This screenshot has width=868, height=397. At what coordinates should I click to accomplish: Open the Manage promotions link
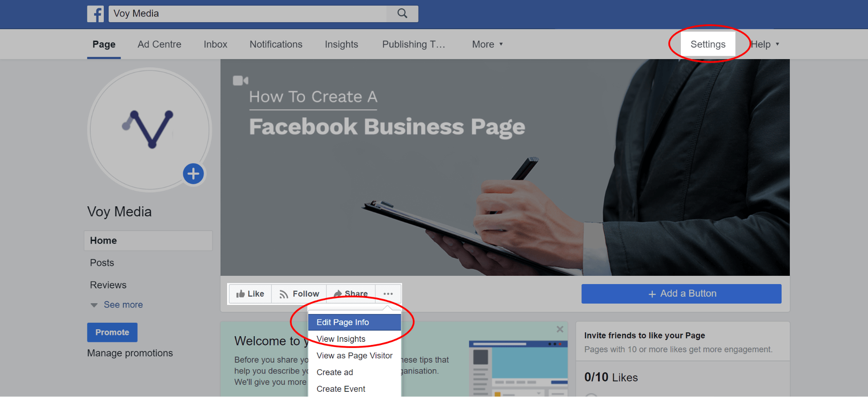(130, 353)
